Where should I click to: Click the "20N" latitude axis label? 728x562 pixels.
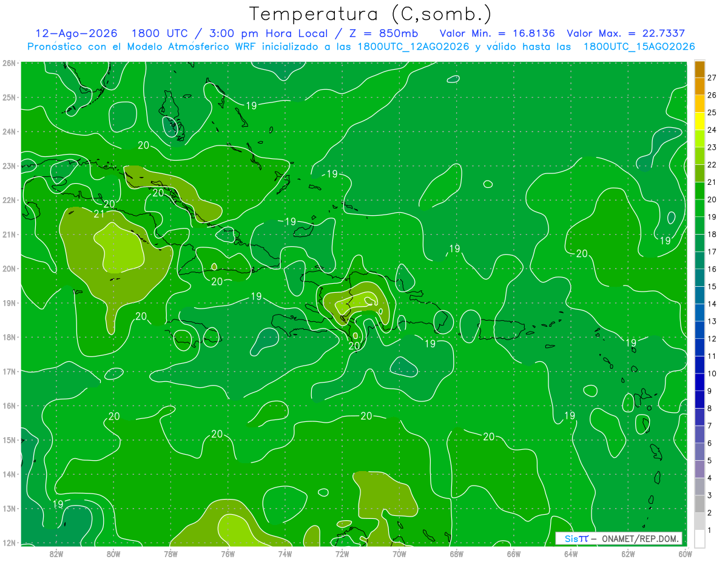point(9,269)
